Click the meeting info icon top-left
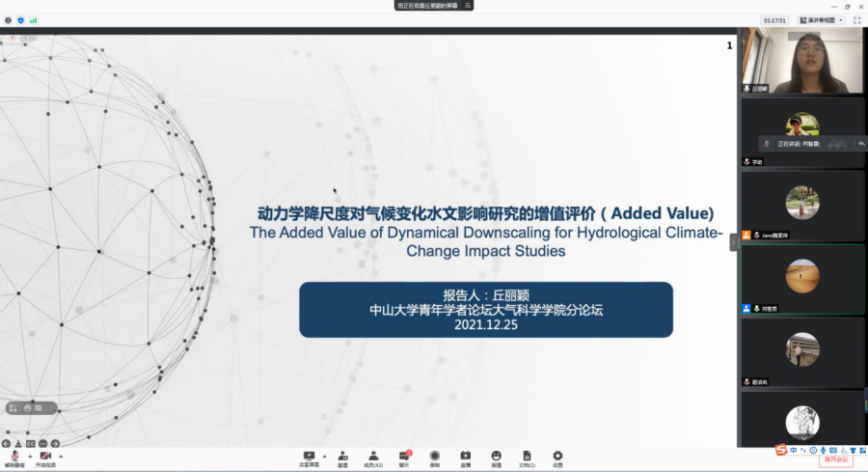The height and width of the screenshot is (472, 868). 9,19
